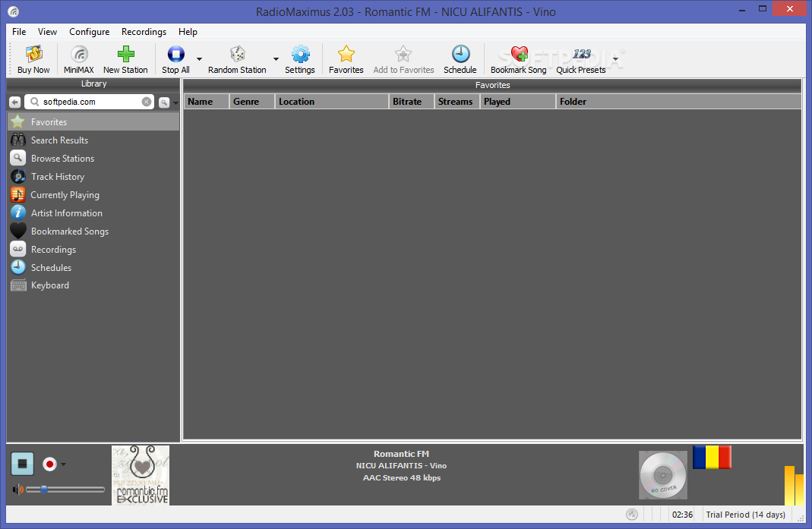812x529 pixels.
Task: Click the Romantic FM station title
Action: (x=401, y=453)
